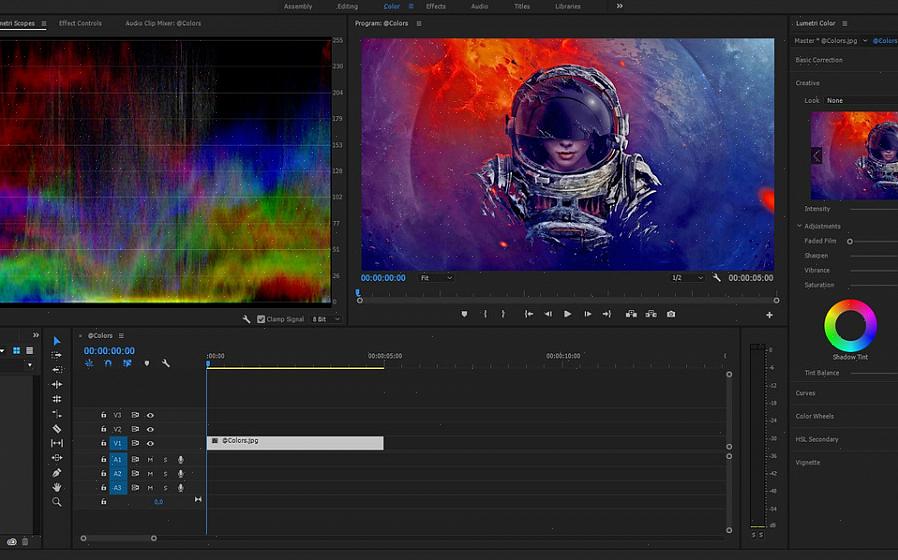Go to In point
The image size is (898, 560).
point(529,314)
